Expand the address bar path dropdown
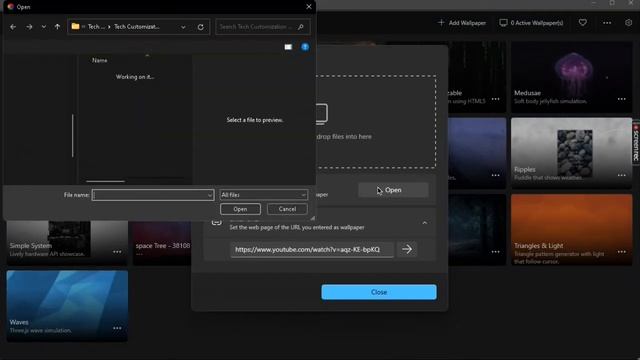The image size is (640, 360). point(183,27)
